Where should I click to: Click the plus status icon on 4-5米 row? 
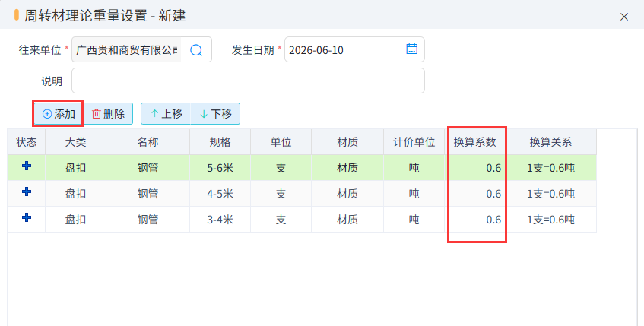coord(27,191)
